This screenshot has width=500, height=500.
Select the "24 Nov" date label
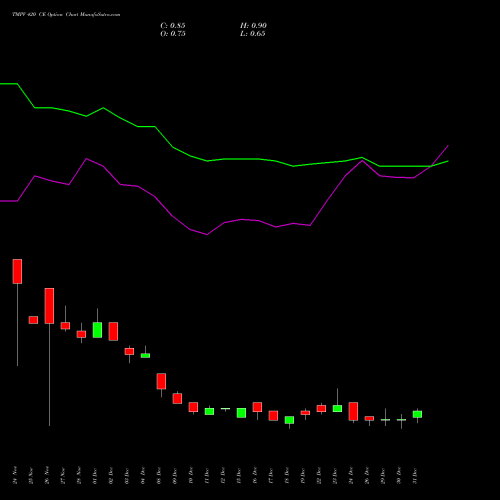pos(15,475)
